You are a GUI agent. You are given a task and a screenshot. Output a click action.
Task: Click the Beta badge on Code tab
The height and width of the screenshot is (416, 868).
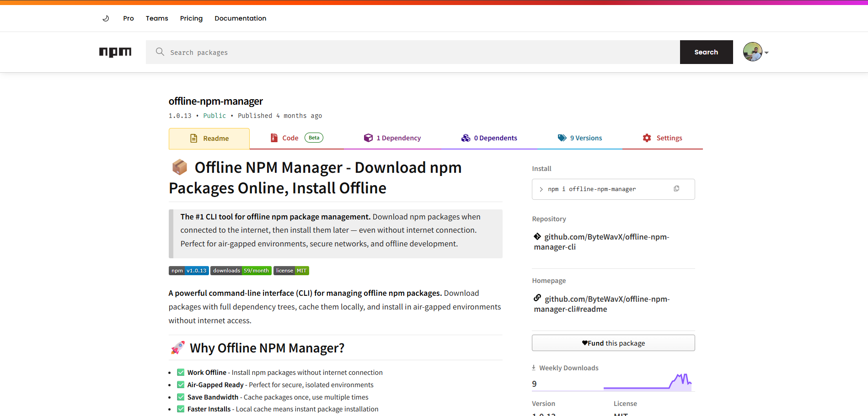[314, 138]
